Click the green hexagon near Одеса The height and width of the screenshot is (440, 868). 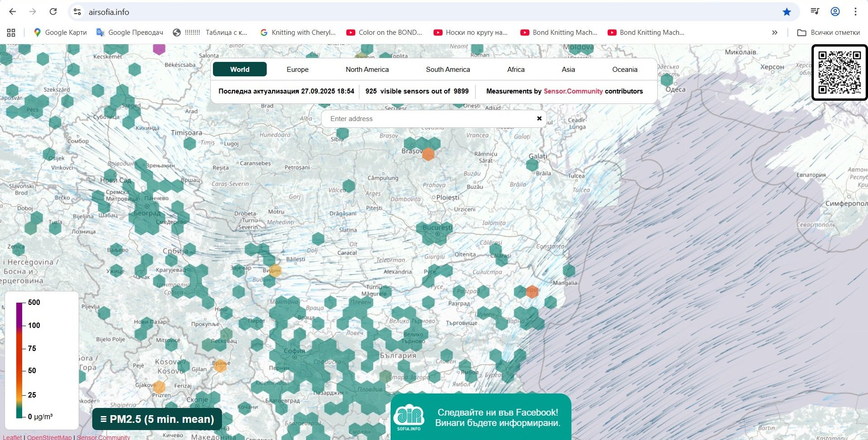(667, 80)
